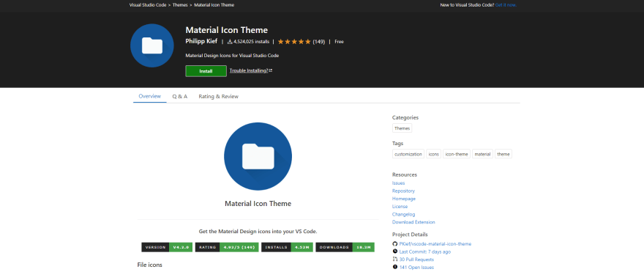644x272 pixels.
Task: Open PKief/vscode-material-icon-theme link
Action: tap(435, 244)
